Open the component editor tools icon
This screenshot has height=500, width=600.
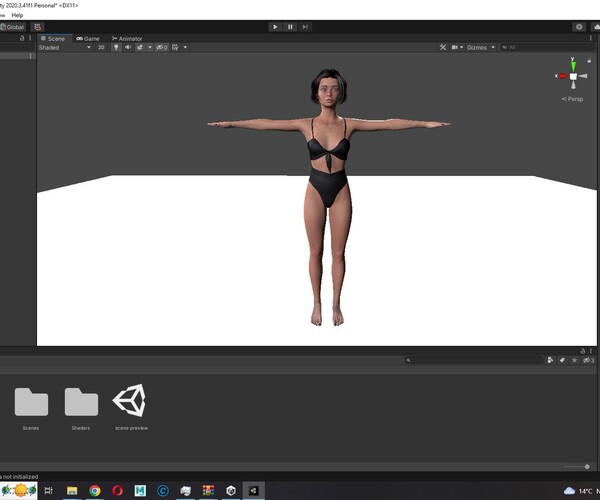tap(443, 47)
